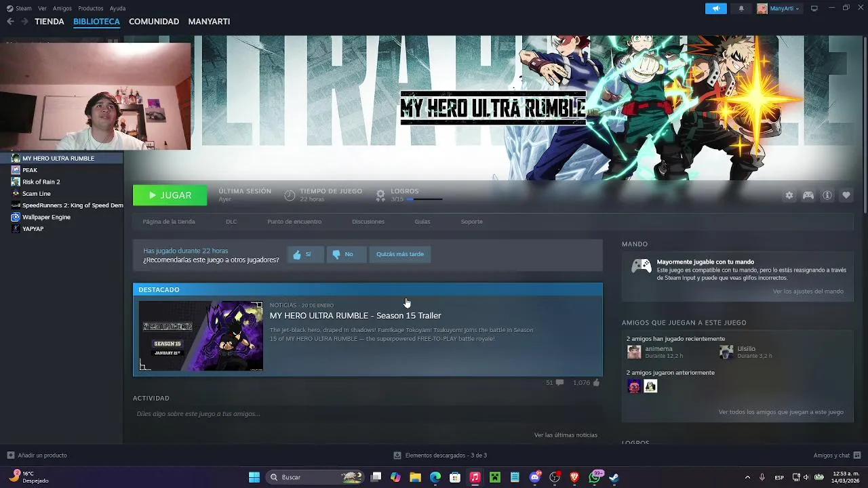Open the Ver menu
The height and width of the screenshot is (488, 868).
pos(42,8)
